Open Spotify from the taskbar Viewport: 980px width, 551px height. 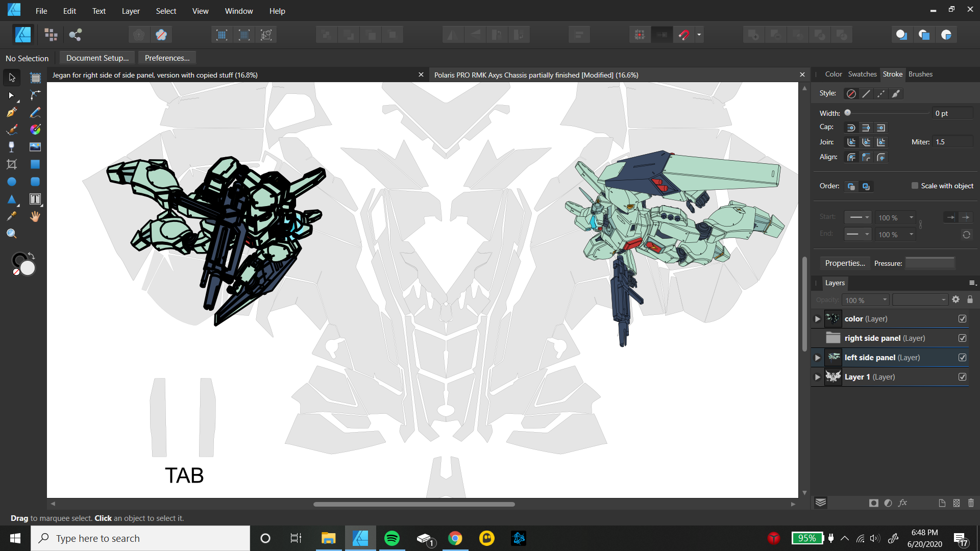(391, 538)
